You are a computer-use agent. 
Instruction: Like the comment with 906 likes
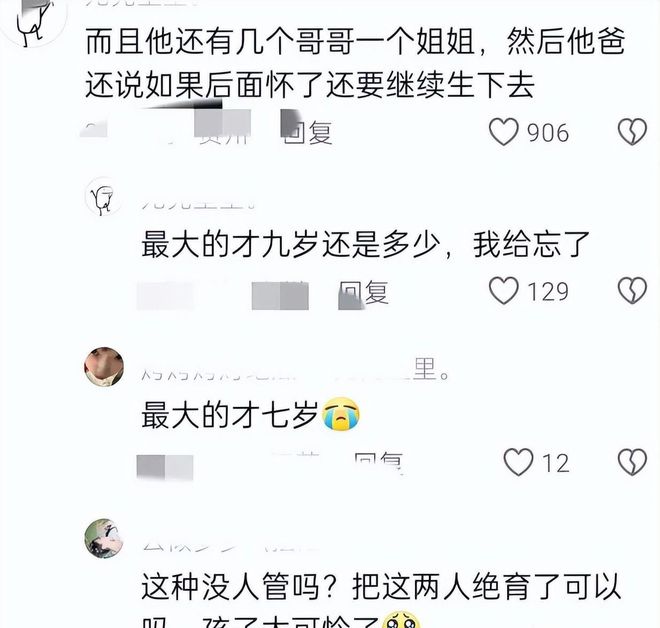(503, 132)
